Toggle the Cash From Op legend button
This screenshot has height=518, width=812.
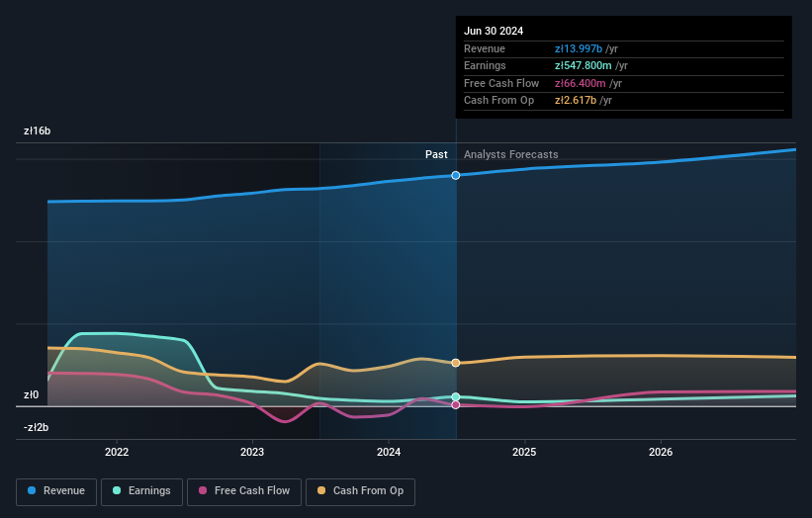coord(360,491)
